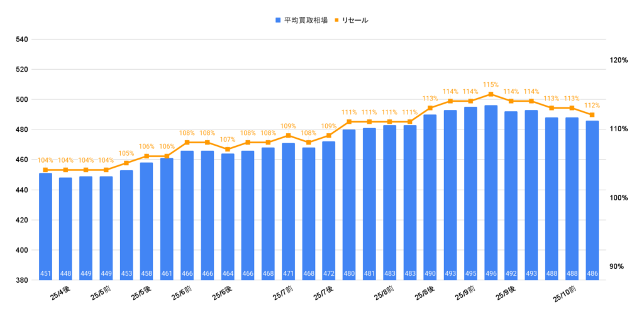The image size is (644, 316).
Task: Click the 540 left axis label
Action: coord(22,40)
